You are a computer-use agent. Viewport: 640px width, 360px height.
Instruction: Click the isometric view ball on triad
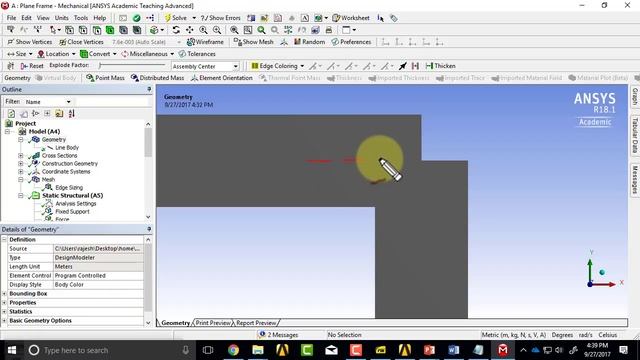[602, 272]
